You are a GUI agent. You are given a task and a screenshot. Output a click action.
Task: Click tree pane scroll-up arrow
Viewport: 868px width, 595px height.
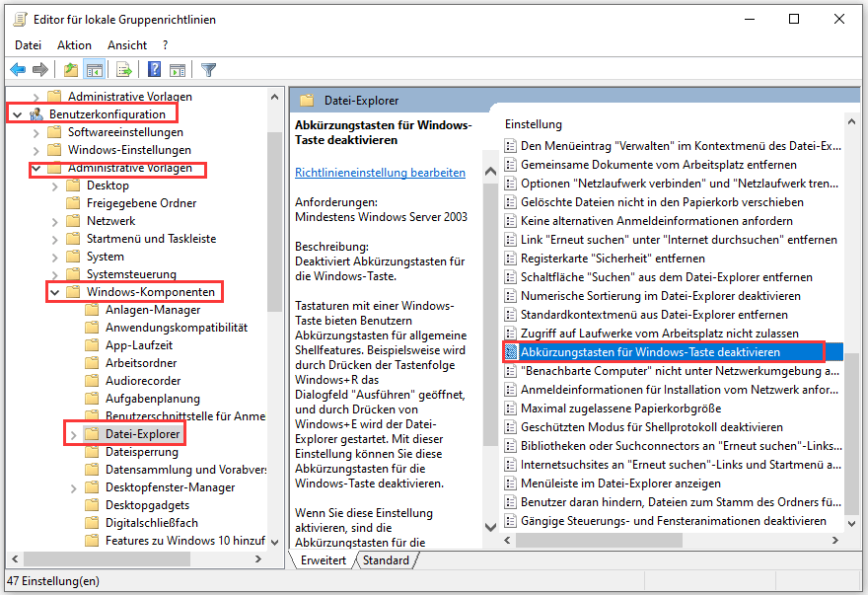click(275, 97)
